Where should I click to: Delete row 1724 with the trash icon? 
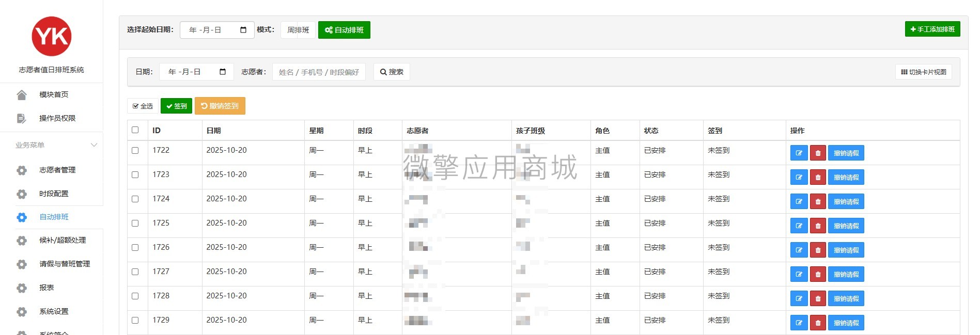818,201
